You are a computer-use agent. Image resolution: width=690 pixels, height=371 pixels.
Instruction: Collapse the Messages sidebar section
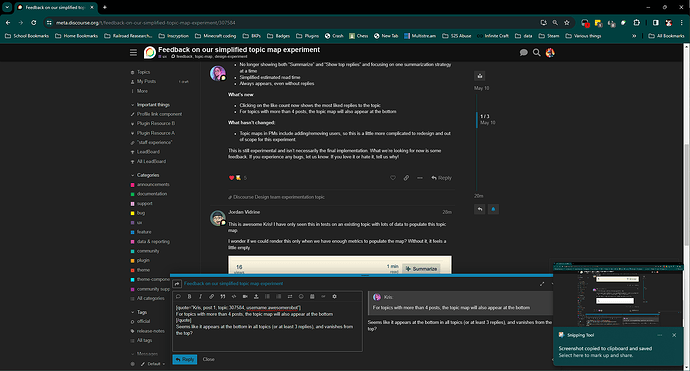[144, 354]
